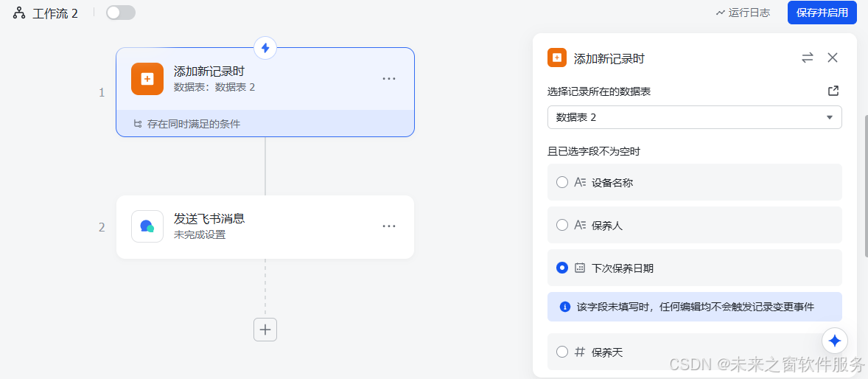The width and height of the screenshot is (868, 379).
Task: Click the 且已选字段不为空时 label
Action: tap(594, 151)
